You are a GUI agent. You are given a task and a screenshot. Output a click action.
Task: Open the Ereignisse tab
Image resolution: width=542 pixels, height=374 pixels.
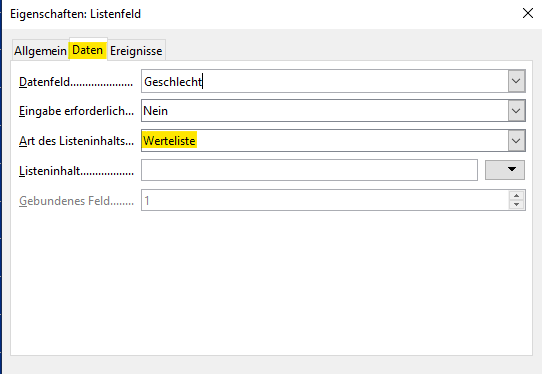(136, 51)
